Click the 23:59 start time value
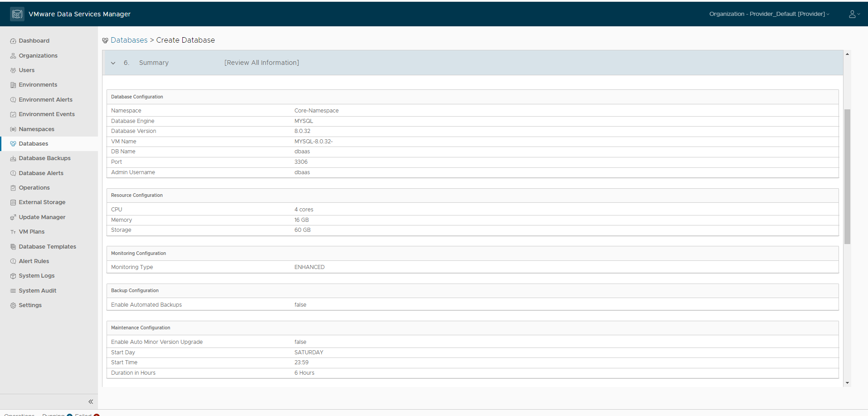The width and height of the screenshot is (868, 416). tap(301, 362)
